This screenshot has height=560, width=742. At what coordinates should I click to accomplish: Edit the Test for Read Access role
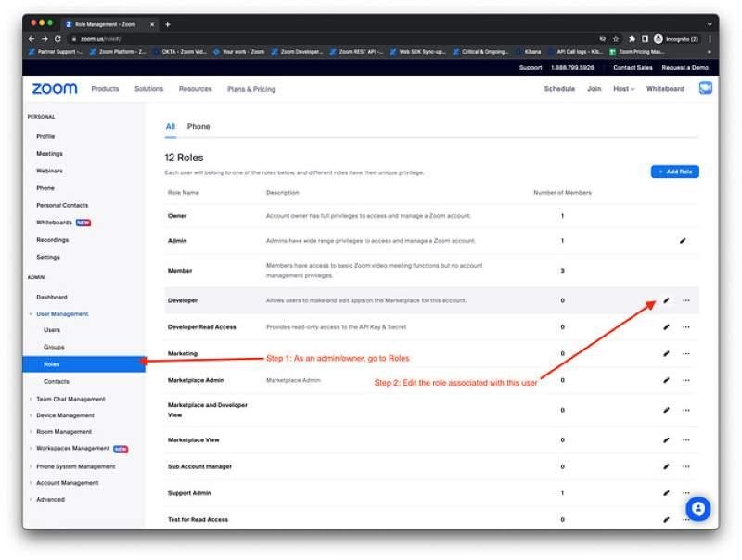665,519
